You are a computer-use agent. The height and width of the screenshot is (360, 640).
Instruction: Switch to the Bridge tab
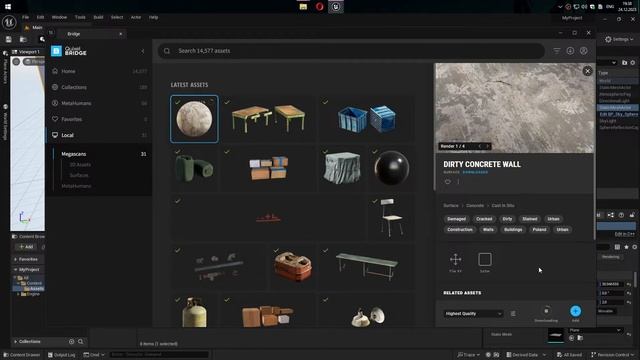pyautogui.click(x=74, y=34)
